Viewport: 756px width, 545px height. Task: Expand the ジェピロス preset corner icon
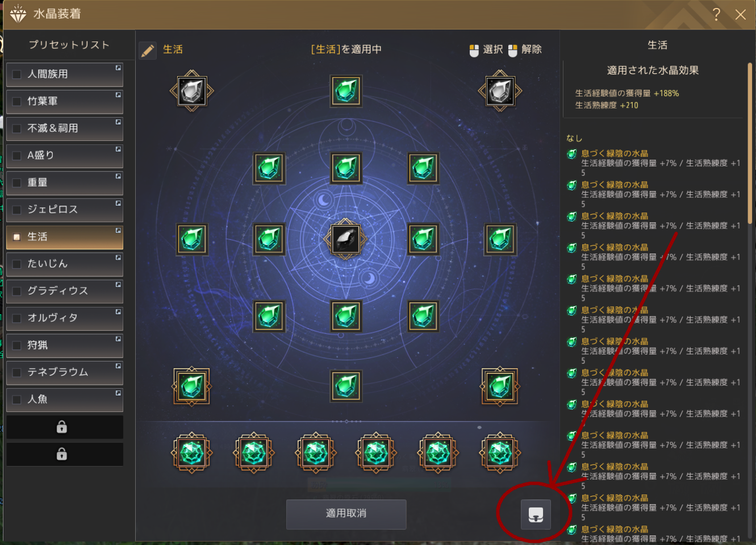click(x=118, y=203)
